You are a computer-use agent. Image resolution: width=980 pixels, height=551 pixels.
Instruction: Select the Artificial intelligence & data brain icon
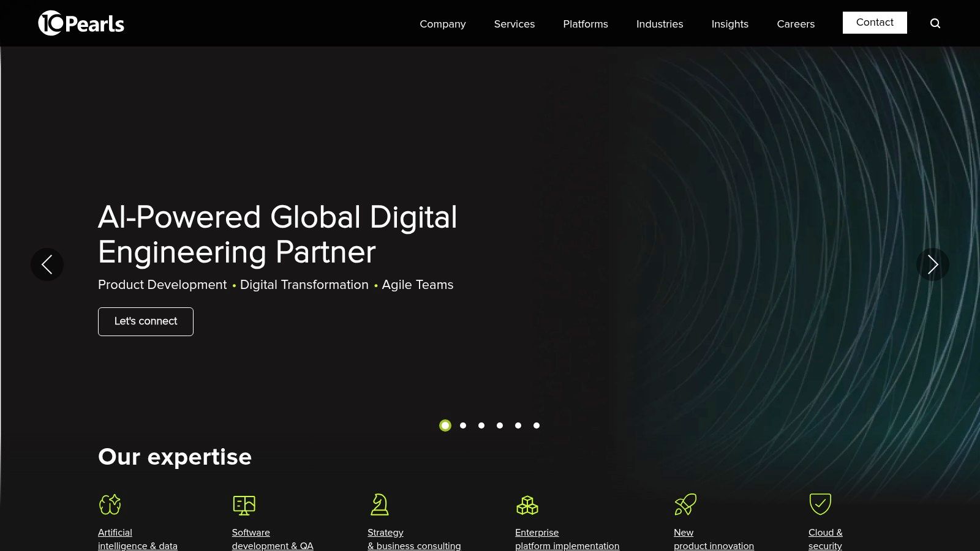110,505
